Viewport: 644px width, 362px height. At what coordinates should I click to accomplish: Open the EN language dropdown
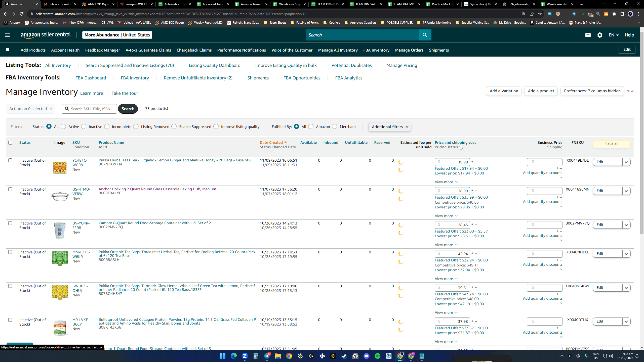[x=614, y=35]
